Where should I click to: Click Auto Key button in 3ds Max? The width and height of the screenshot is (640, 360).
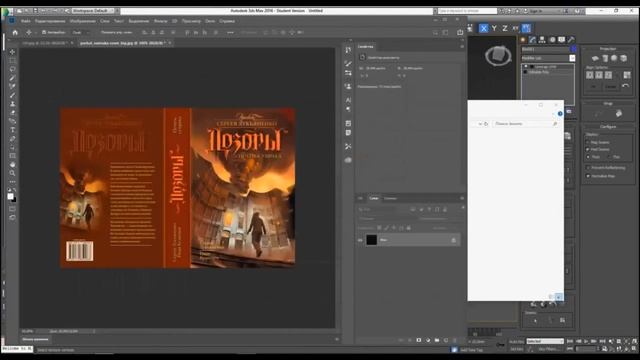click(x=517, y=341)
